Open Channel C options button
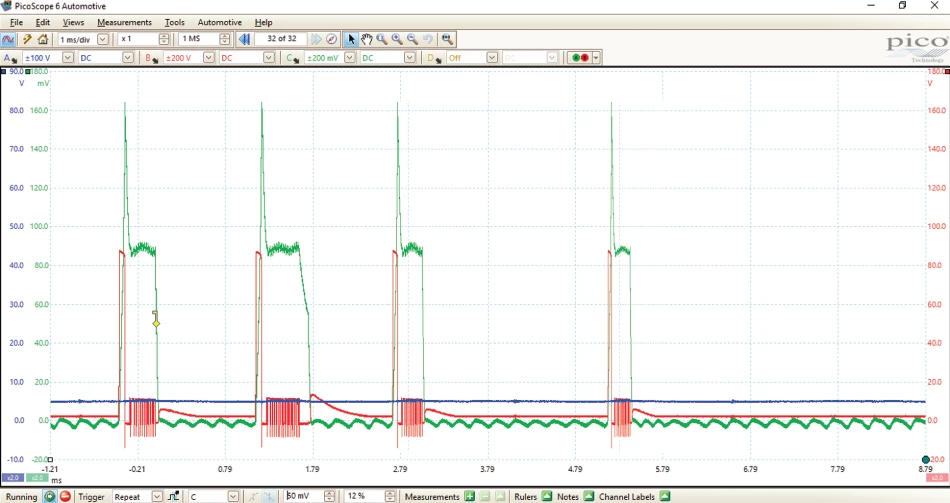The height and width of the screenshot is (503, 950). 293,58
